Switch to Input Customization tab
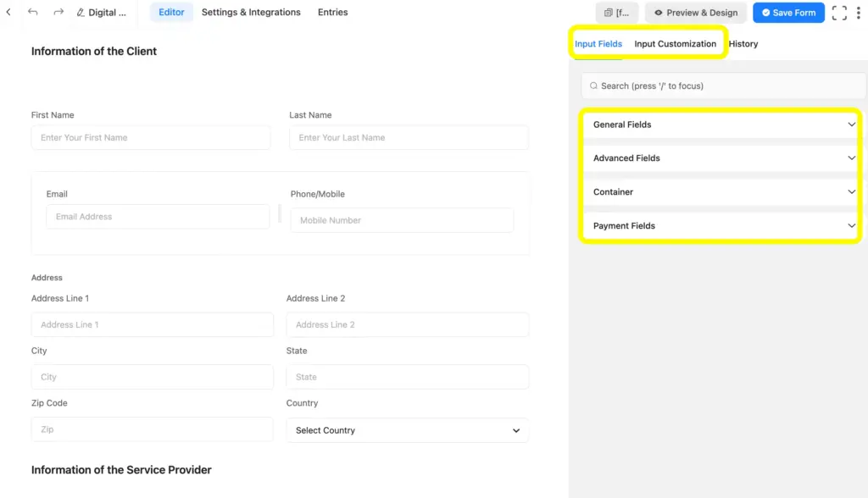This screenshot has height=498, width=868. (675, 44)
